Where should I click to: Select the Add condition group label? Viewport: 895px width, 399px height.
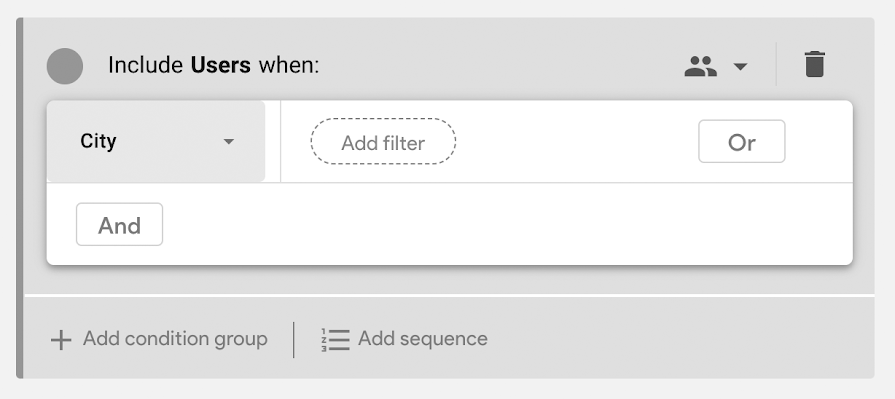[x=175, y=339]
